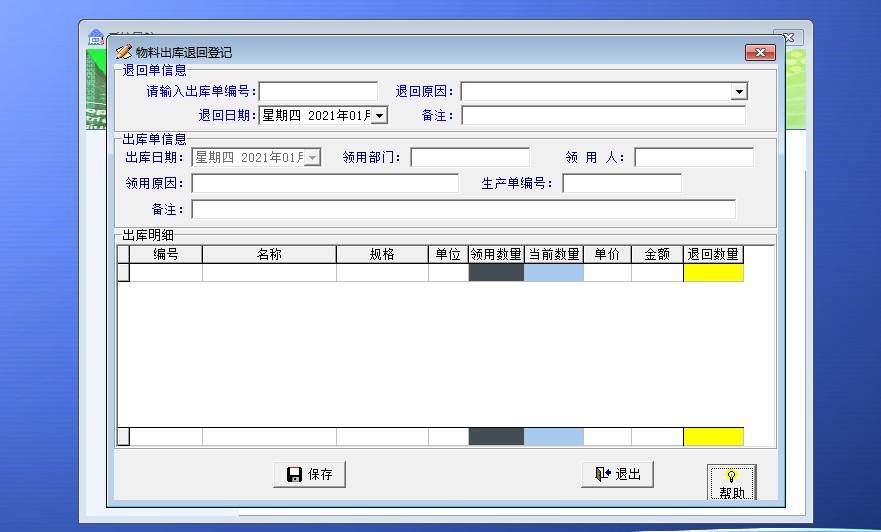Focus the 请输入出库单编号 input field
The height and width of the screenshot is (532, 881).
click(318, 91)
